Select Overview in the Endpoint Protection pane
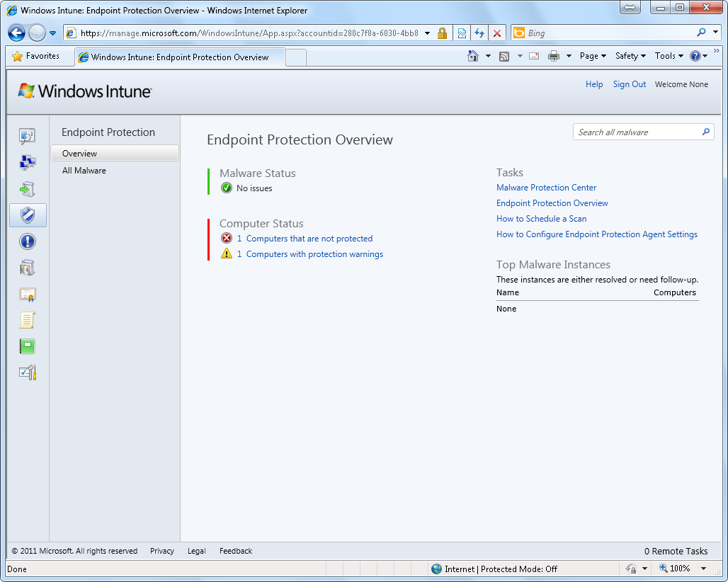 79,154
